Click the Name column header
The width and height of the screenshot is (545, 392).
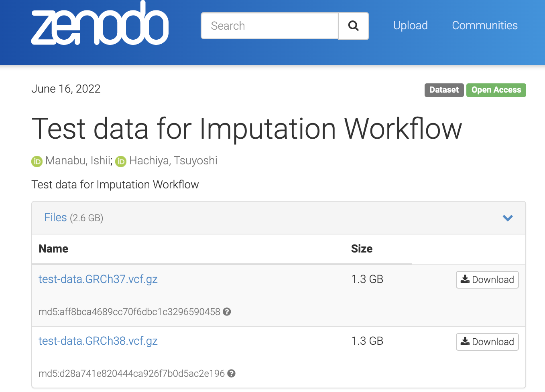(x=53, y=249)
